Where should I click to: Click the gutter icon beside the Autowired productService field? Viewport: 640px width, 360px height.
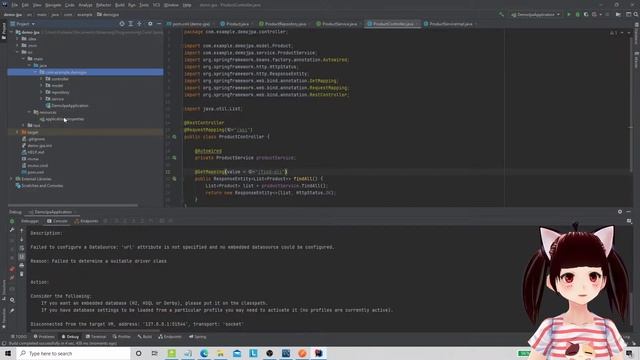[x=174, y=158]
